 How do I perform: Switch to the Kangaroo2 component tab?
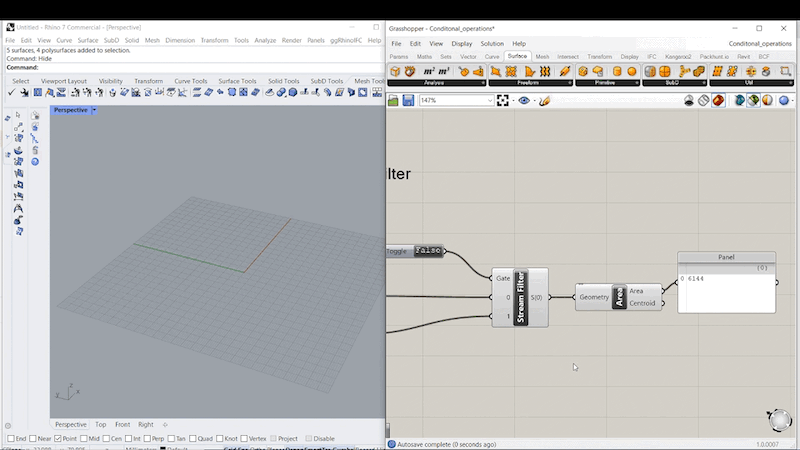[678, 57]
